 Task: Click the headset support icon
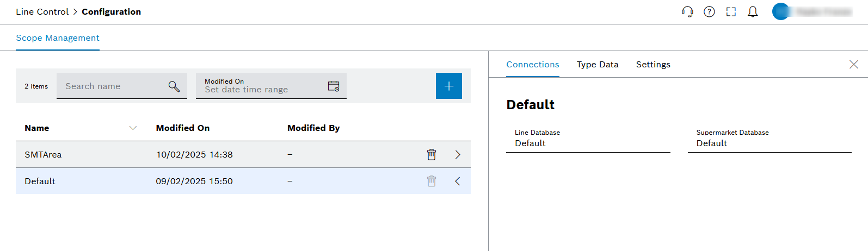point(687,12)
